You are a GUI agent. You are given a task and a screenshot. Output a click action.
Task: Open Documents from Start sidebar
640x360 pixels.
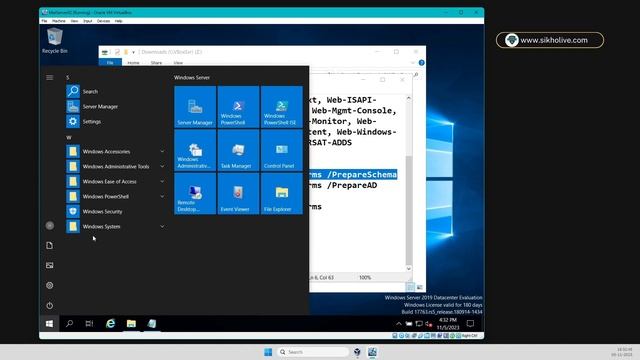point(49,245)
